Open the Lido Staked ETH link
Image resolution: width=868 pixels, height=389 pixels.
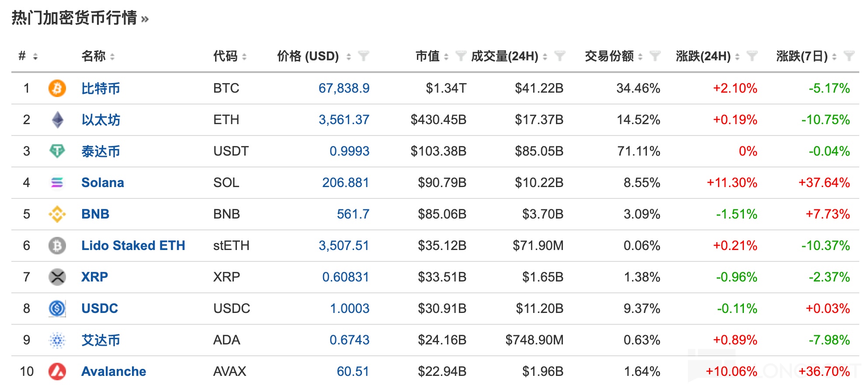pos(133,246)
